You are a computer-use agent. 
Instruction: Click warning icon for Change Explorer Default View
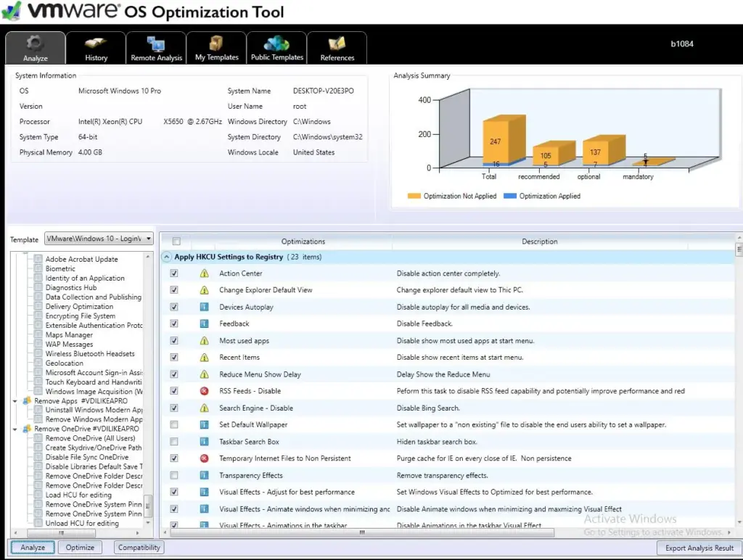point(204,290)
